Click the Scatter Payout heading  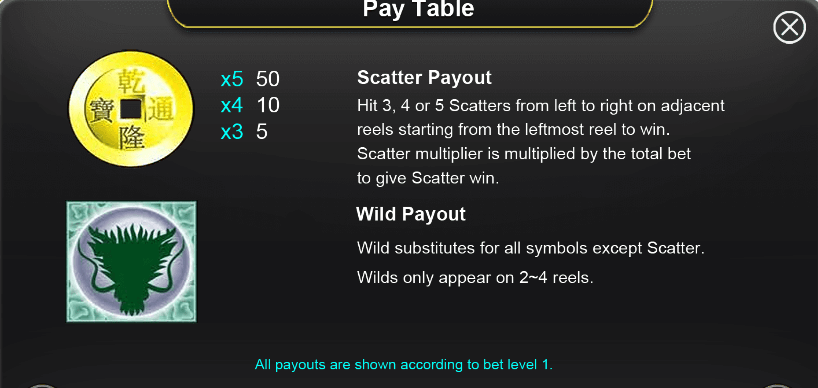click(x=424, y=78)
